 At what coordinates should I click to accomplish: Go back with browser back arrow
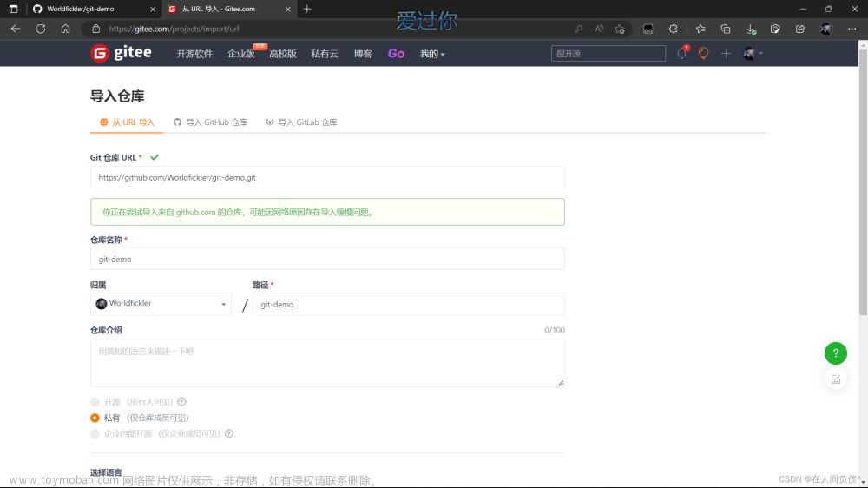pyautogui.click(x=16, y=29)
